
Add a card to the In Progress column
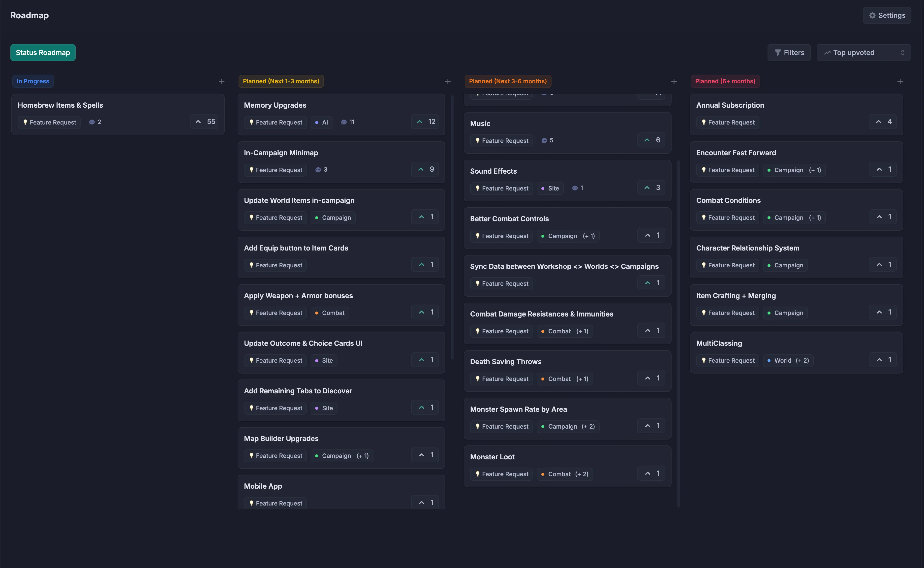click(x=222, y=81)
